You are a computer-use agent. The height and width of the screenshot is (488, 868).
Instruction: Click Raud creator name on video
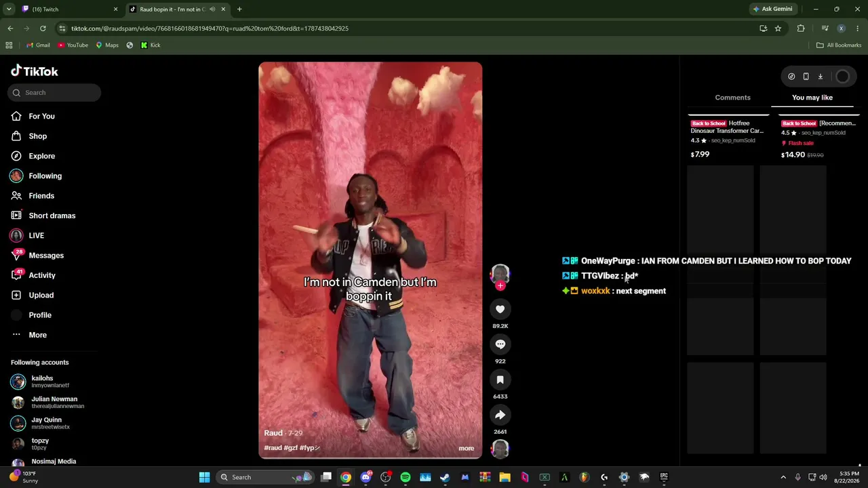(x=273, y=433)
